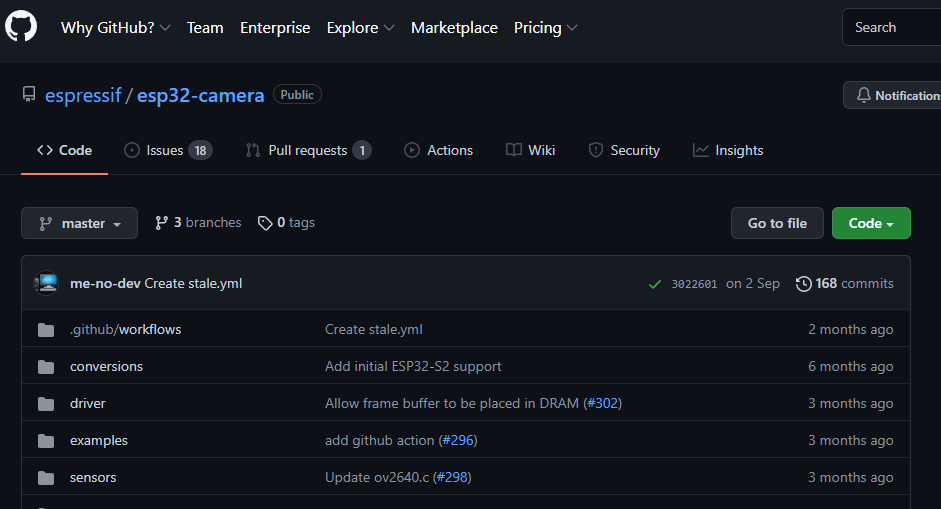The image size is (941, 509).
Task: Click the repository book icon beside espressif
Action: tap(29, 94)
